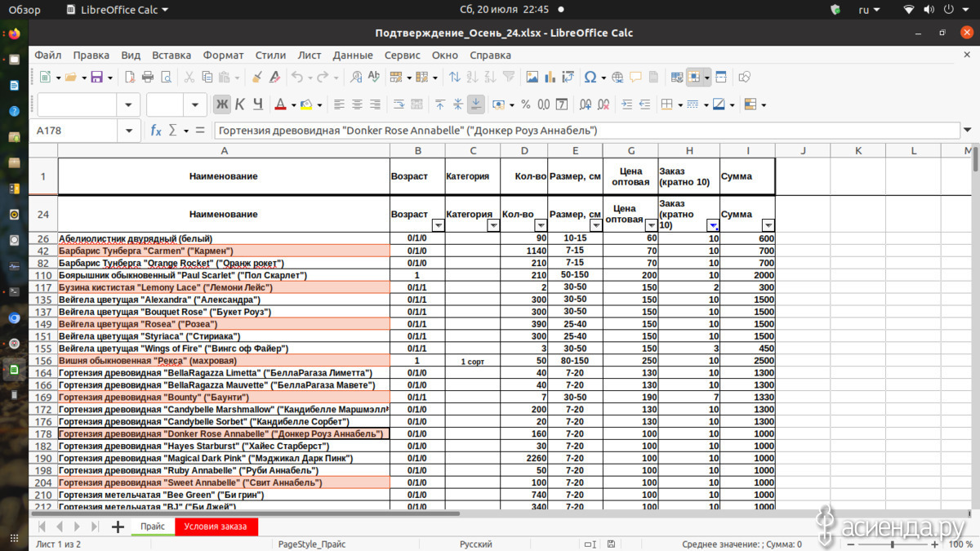Open Категория column filter dropdown
Image resolution: width=980 pixels, height=551 pixels.
[x=493, y=225]
